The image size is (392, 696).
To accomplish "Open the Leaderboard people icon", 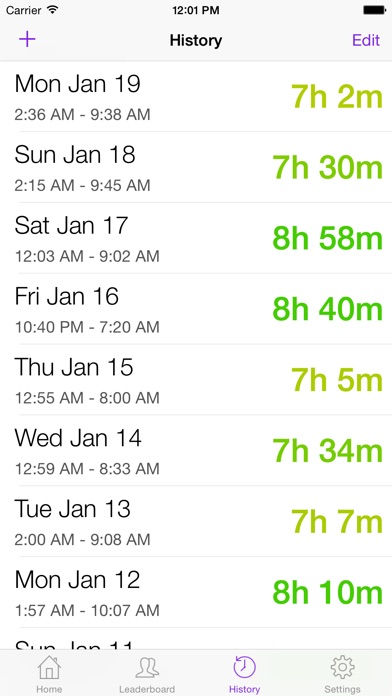I will [x=147, y=667].
